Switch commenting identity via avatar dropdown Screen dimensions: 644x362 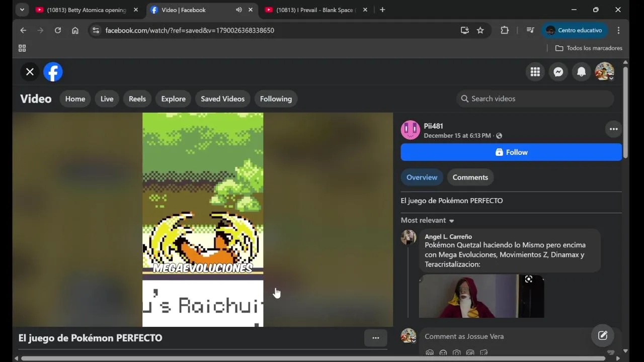pos(409,336)
